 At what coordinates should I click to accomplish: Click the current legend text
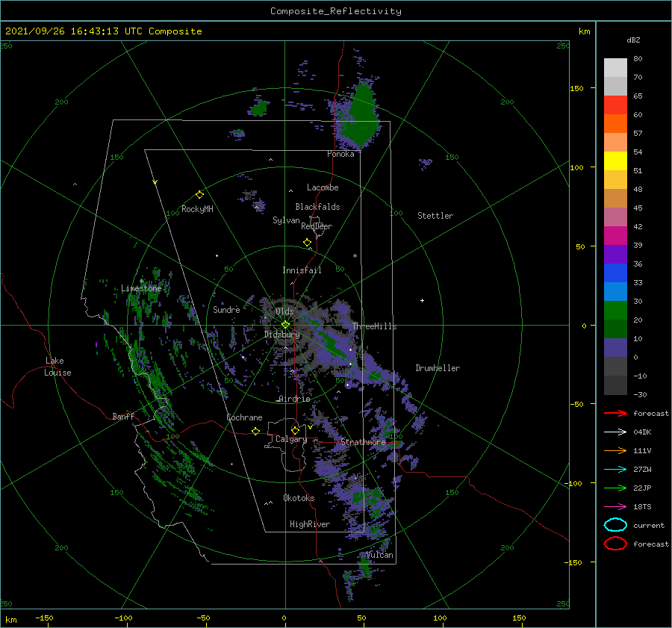point(648,525)
